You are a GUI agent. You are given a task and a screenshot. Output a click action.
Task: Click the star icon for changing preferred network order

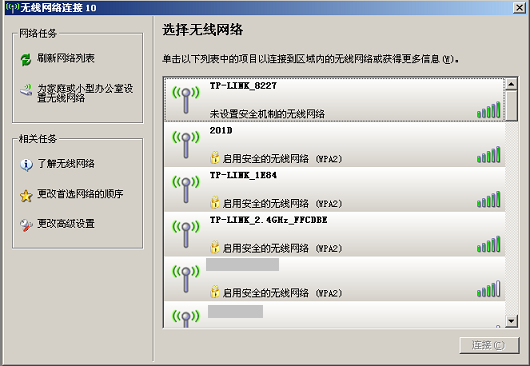point(26,195)
